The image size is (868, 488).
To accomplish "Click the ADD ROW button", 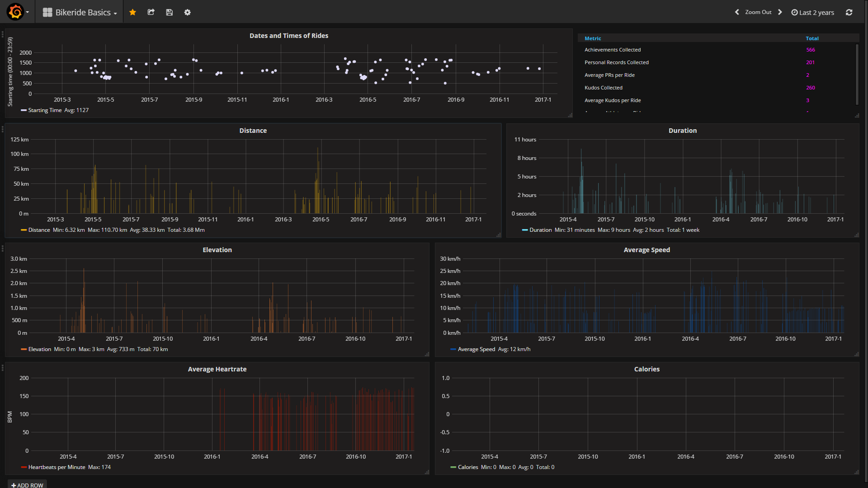I will [x=27, y=485].
